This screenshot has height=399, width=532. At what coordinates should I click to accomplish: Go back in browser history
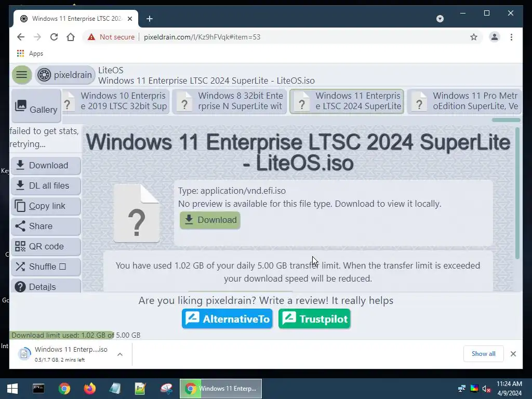(x=21, y=37)
